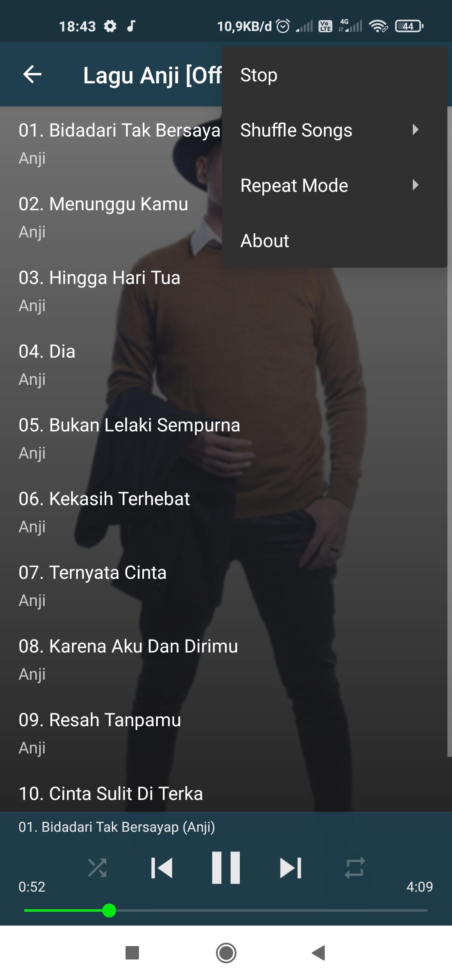This screenshot has height=980, width=452.
Task: Toggle repeat icon in player bar
Action: pos(355,868)
